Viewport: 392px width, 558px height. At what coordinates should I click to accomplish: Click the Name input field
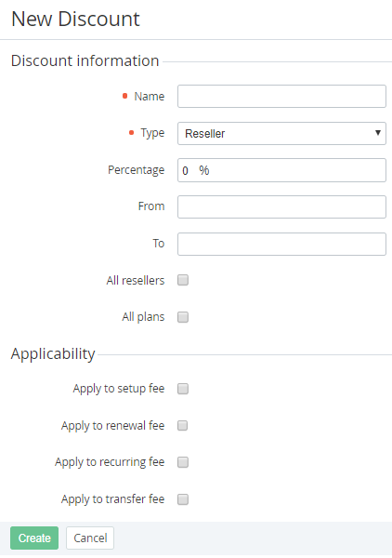(x=281, y=96)
